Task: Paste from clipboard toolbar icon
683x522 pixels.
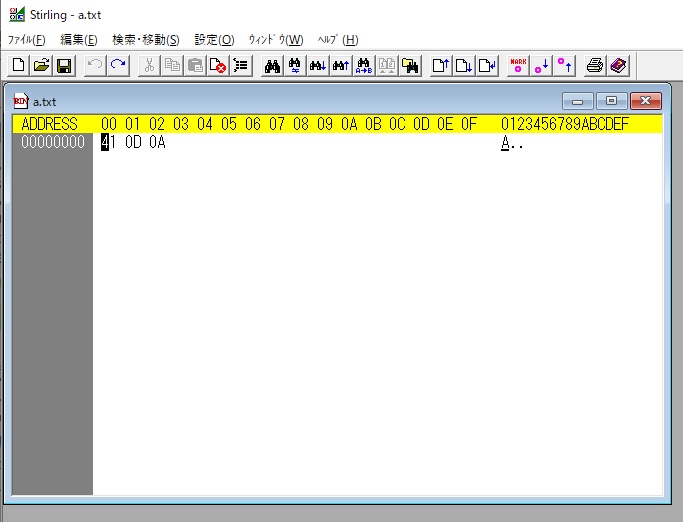Action: tap(195, 66)
